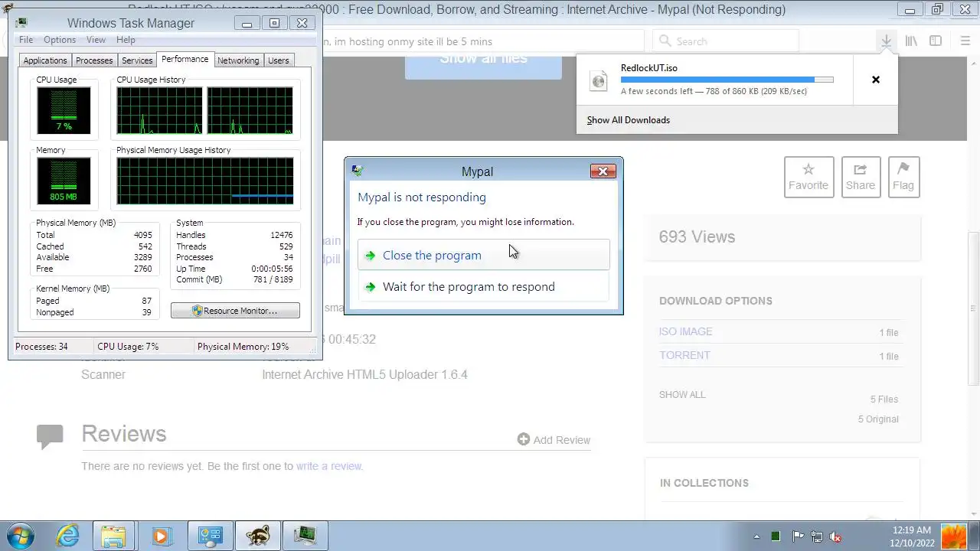Launch Internet Explorer from the taskbar
980x551 pixels.
[68, 536]
